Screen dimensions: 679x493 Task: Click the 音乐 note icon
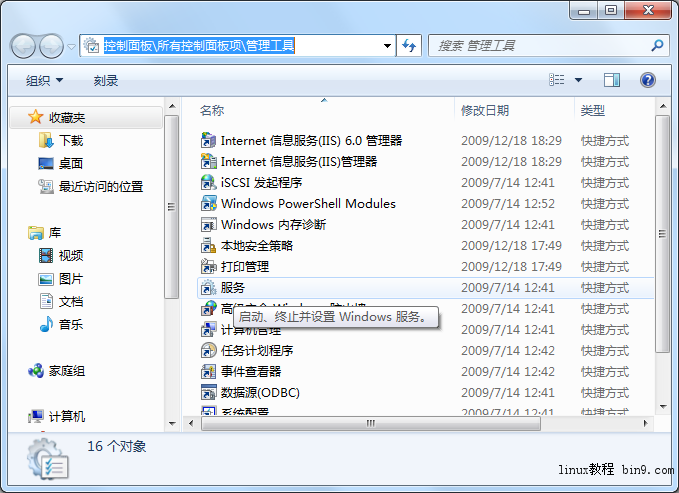46,324
